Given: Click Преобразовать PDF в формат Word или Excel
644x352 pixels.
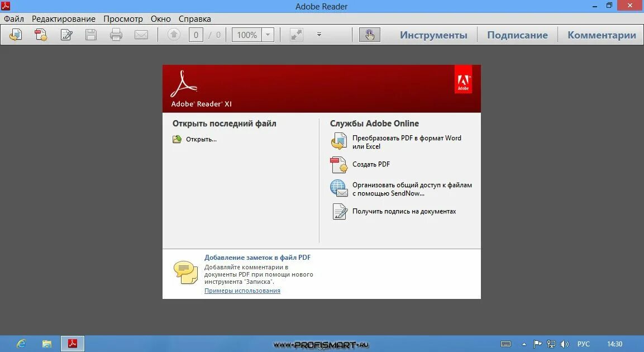Looking at the screenshot, I should [x=407, y=142].
